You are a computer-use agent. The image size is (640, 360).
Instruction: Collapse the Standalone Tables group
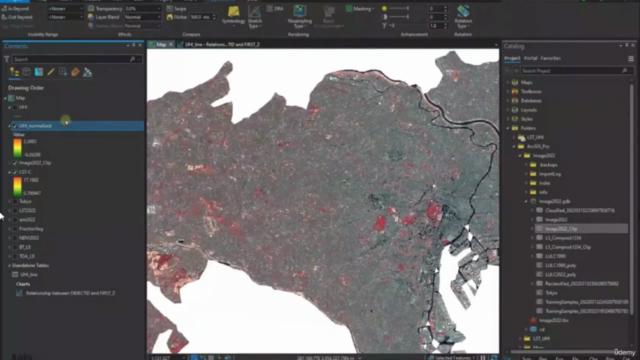[9, 266]
